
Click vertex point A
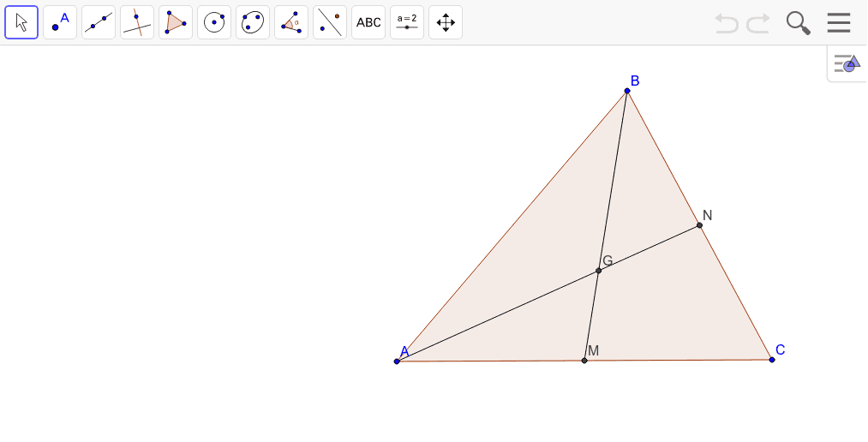point(397,361)
